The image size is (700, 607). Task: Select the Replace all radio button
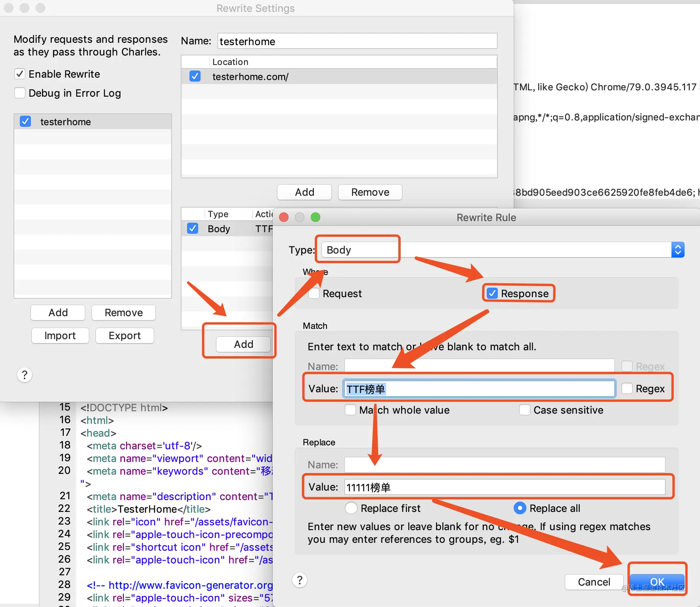pos(520,508)
